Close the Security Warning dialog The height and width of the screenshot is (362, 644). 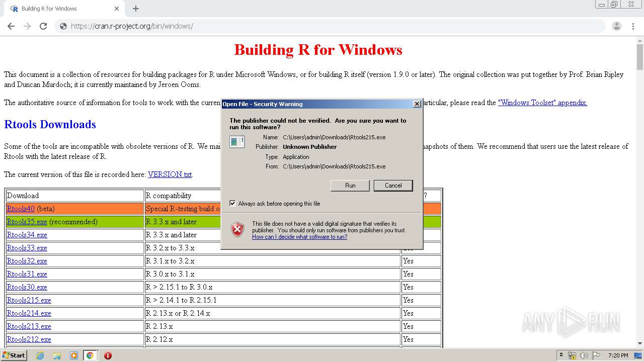pyautogui.click(x=417, y=104)
